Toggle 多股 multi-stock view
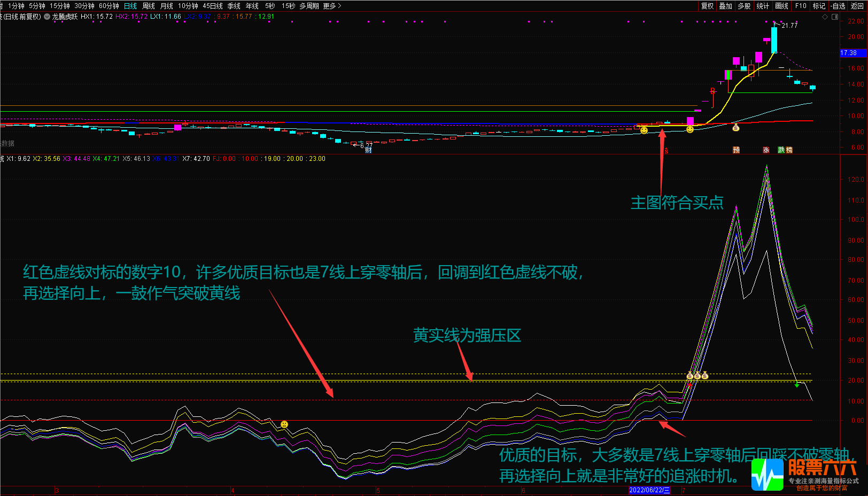 pos(744,5)
